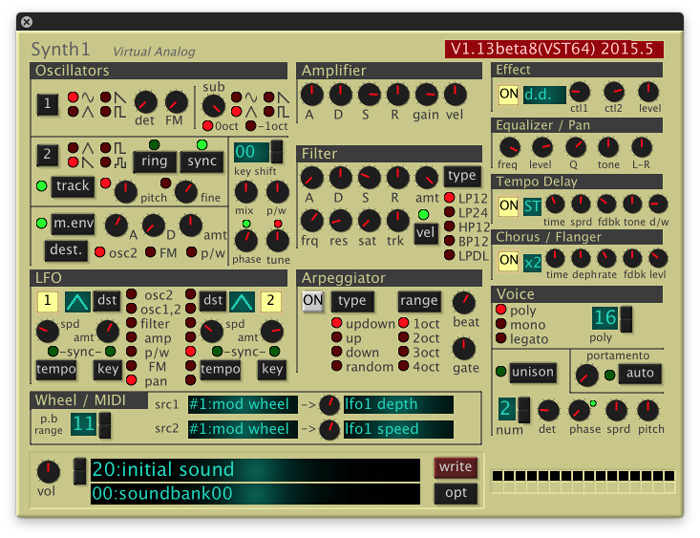The height and width of the screenshot is (538, 700).
Task: Choose the triangle wave for the sub oscillator
Action: tap(235, 111)
